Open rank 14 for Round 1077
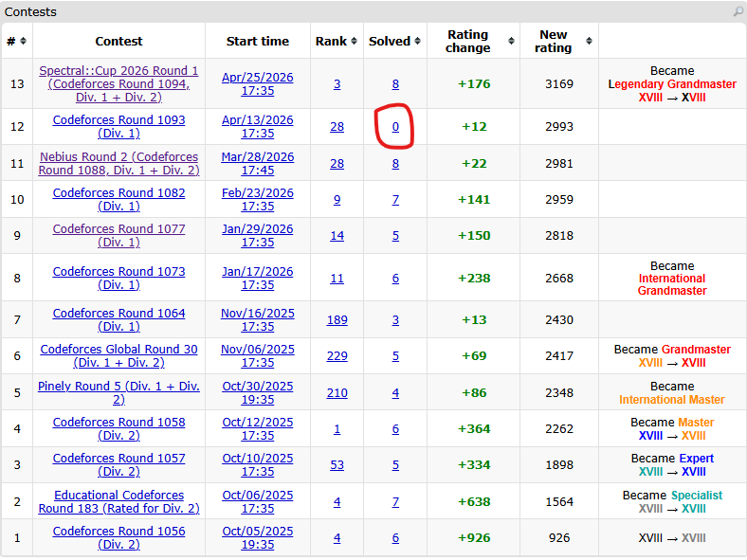 tap(337, 235)
